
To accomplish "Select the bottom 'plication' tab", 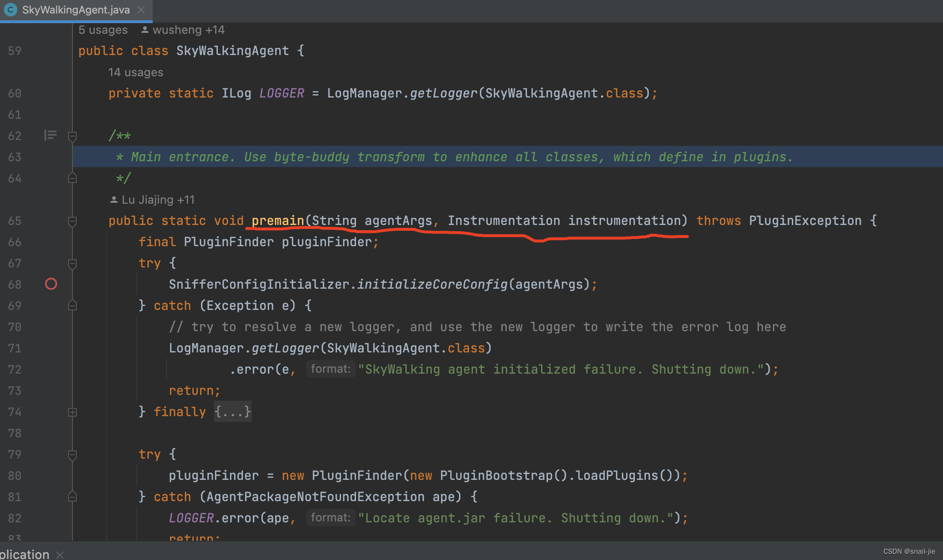I will [x=25, y=554].
